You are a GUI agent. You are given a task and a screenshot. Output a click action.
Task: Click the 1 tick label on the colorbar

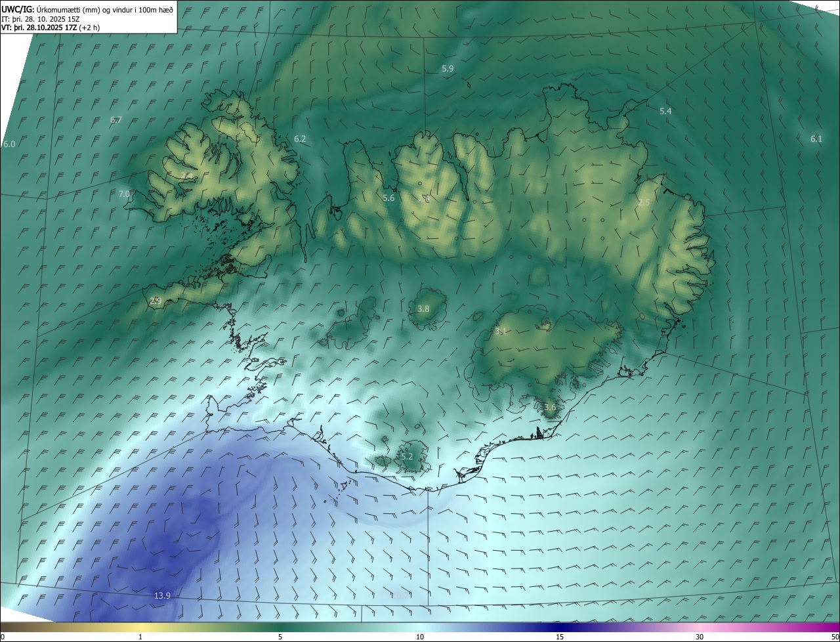(x=140, y=637)
